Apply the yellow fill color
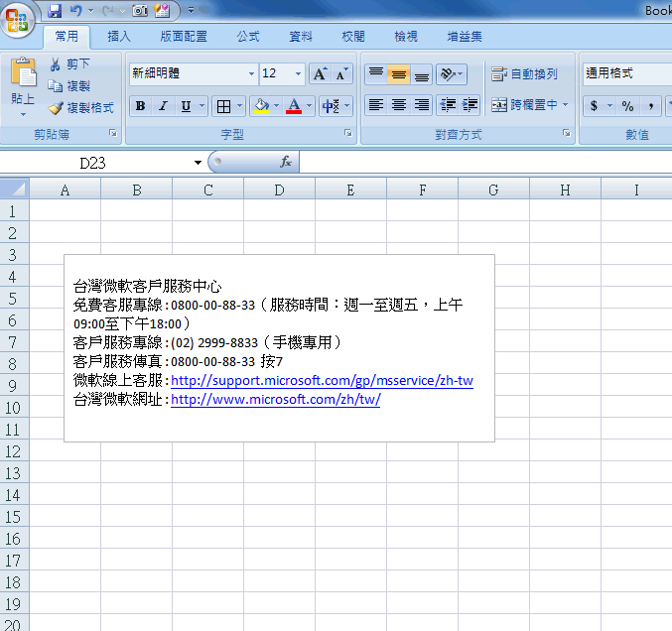 pos(261,106)
